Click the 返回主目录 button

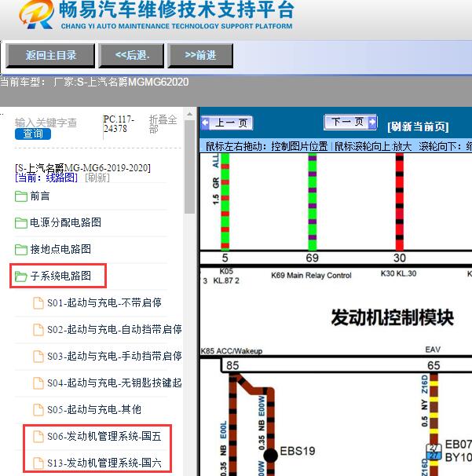coord(50,55)
